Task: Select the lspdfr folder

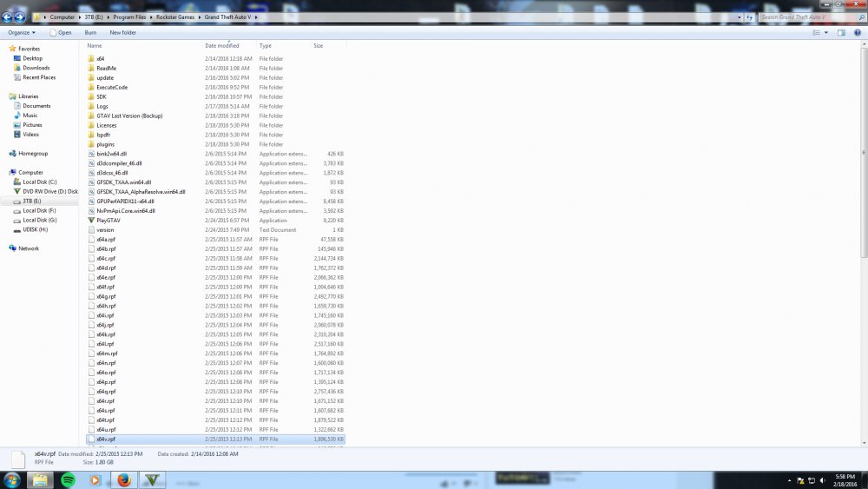Action: click(103, 135)
